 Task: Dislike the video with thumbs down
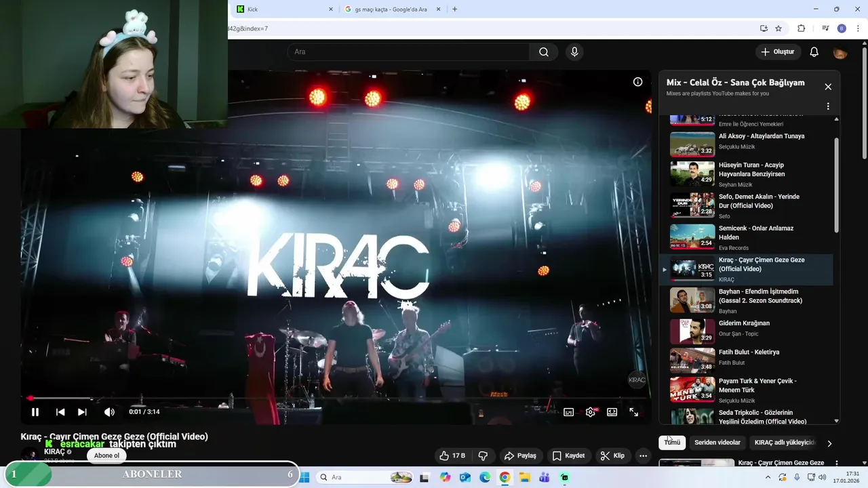[x=484, y=455]
